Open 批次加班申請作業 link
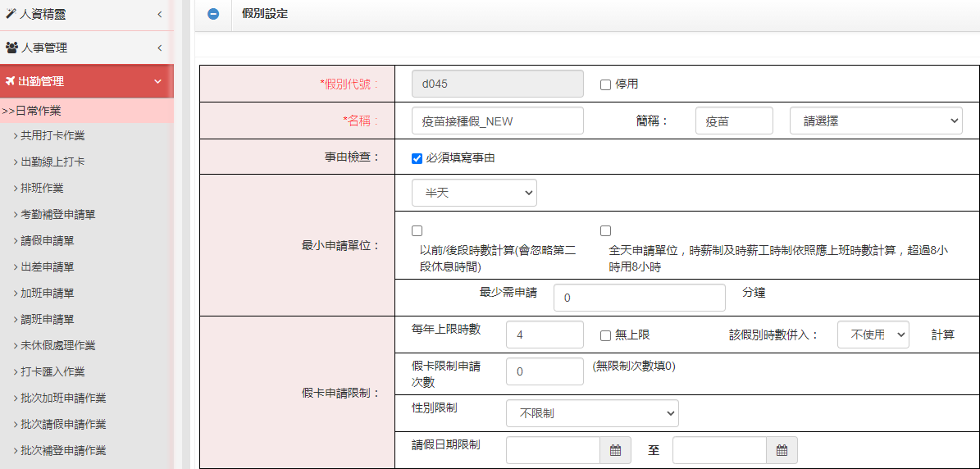 62,398
